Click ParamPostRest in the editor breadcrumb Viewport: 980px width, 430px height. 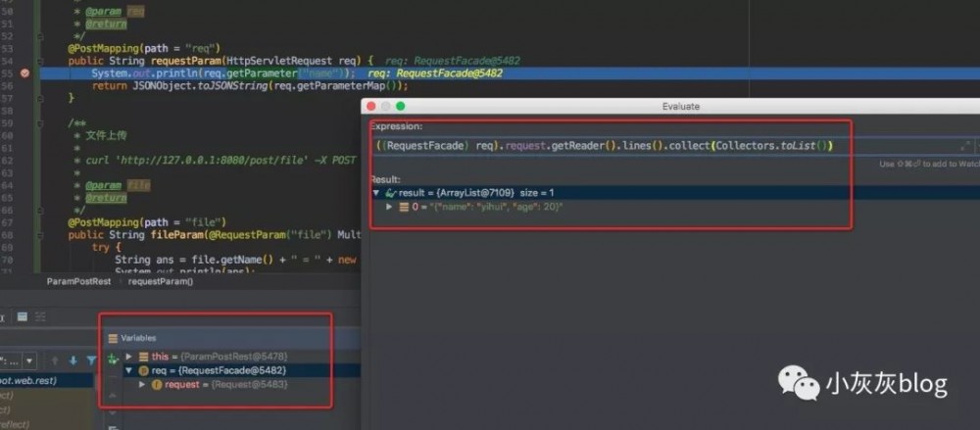coord(78,281)
